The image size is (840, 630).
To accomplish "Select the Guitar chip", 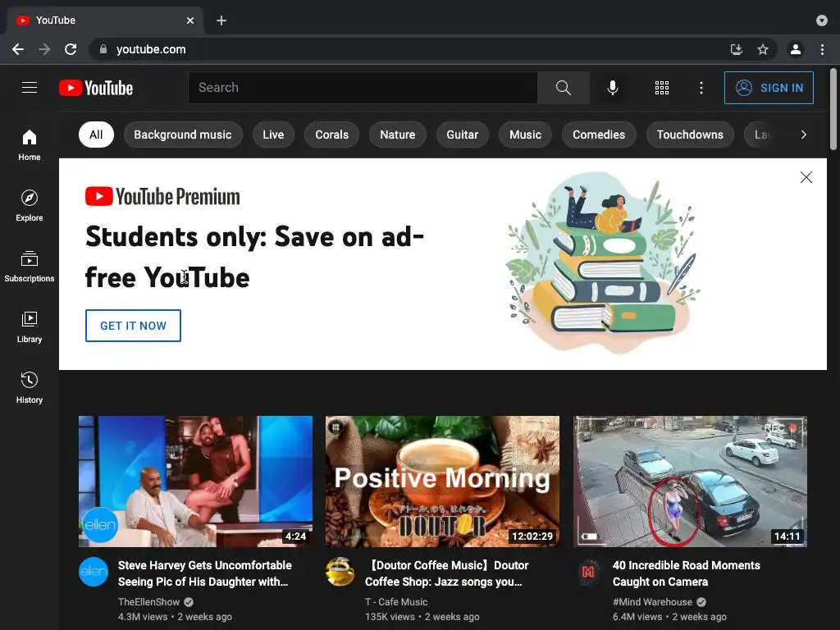I will pyautogui.click(x=463, y=135).
